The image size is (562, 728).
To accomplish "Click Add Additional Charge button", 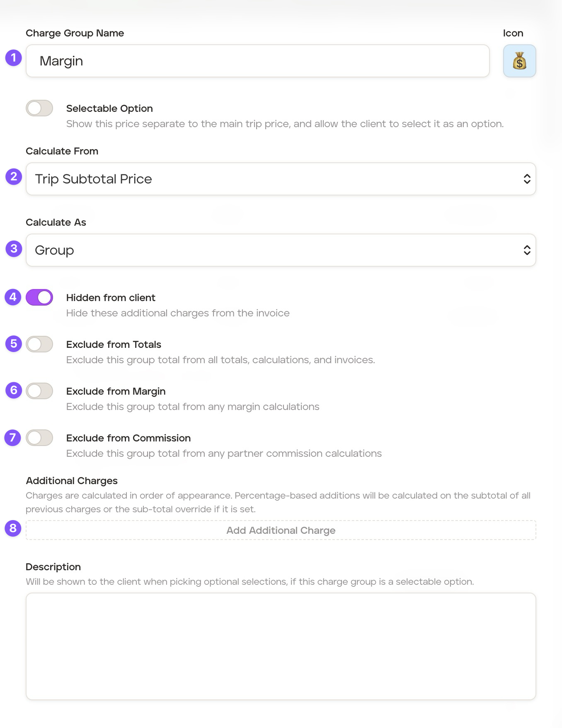I will pyautogui.click(x=281, y=530).
